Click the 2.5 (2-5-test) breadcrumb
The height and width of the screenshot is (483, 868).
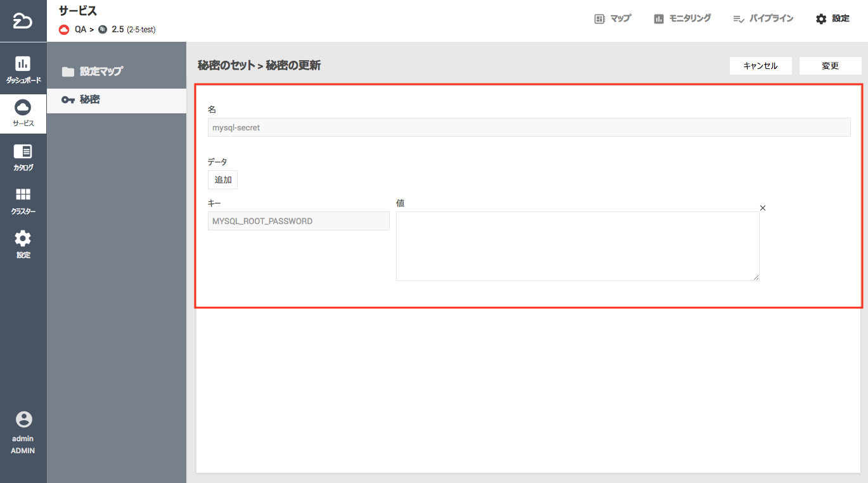pos(134,29)
